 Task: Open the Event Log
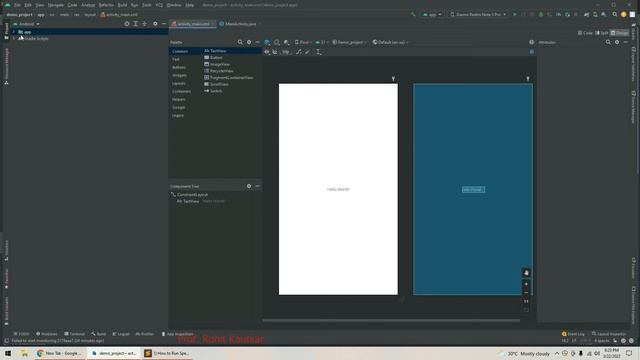pyautogui.click(x=573, y=334)
